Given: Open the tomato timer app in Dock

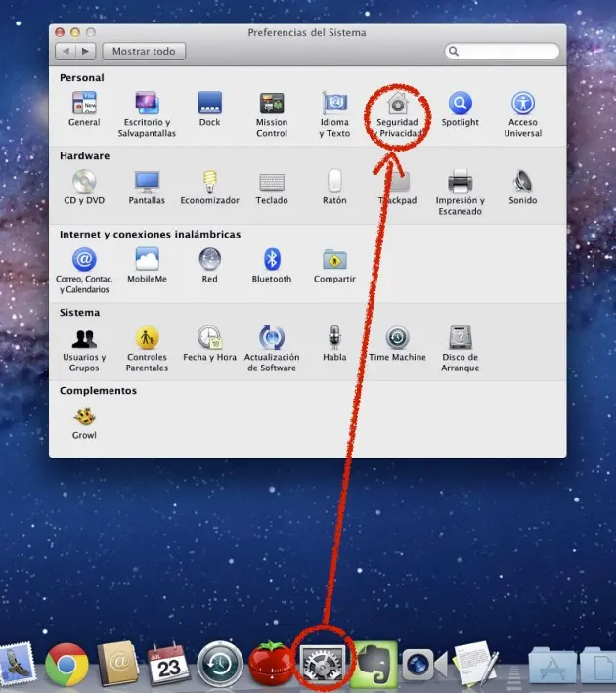Looking at the screenshot, I should click(x=271, y=664).
